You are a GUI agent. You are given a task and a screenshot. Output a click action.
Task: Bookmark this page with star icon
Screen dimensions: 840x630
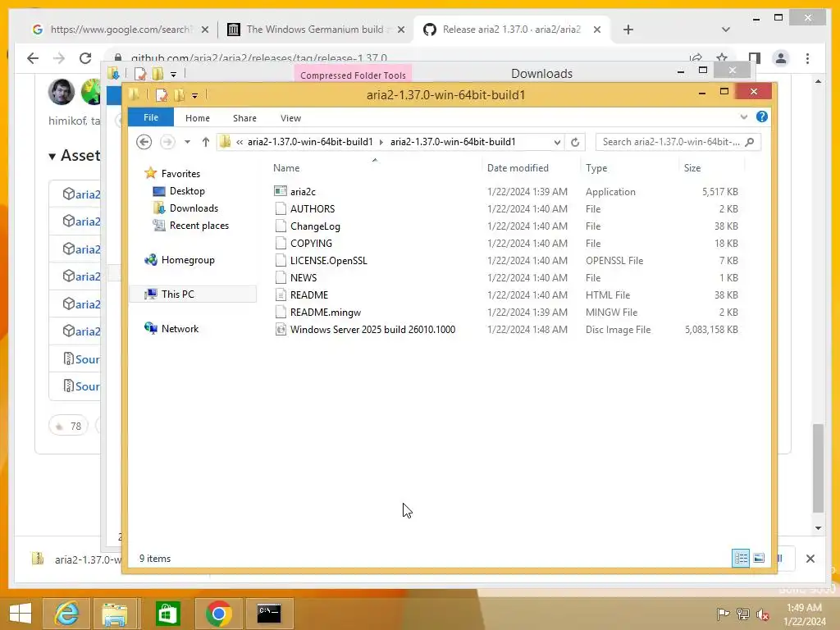point(722,57)
